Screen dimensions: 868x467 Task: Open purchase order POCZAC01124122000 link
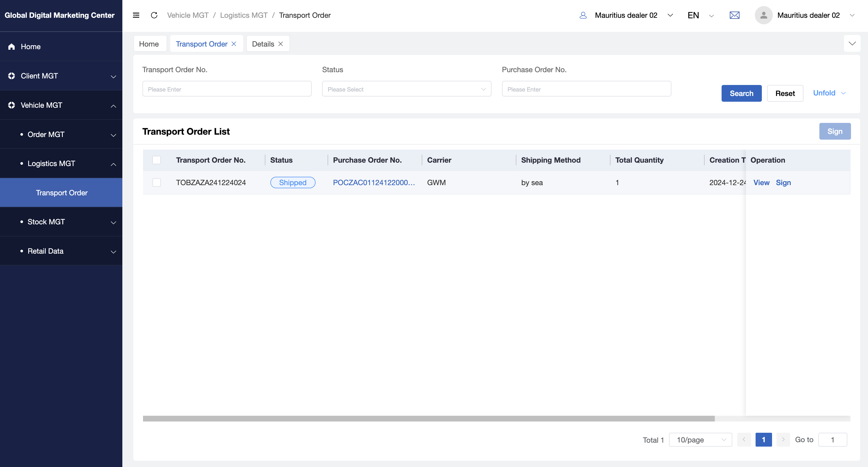(x=374, y=182)
